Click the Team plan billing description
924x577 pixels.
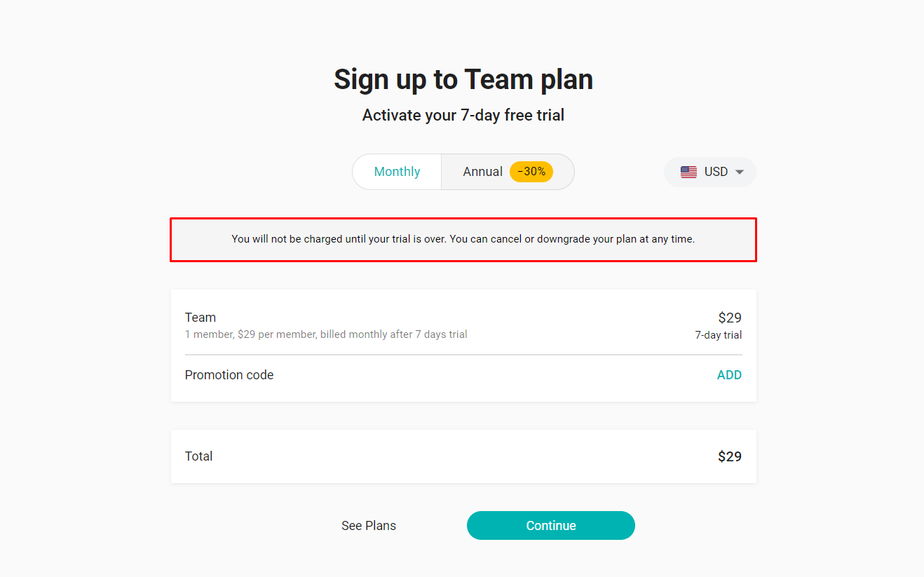326,334
